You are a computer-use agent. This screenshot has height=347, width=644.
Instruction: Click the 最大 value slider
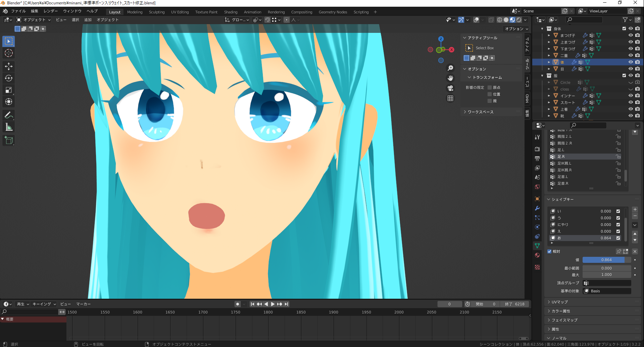[x=607, y=275]
